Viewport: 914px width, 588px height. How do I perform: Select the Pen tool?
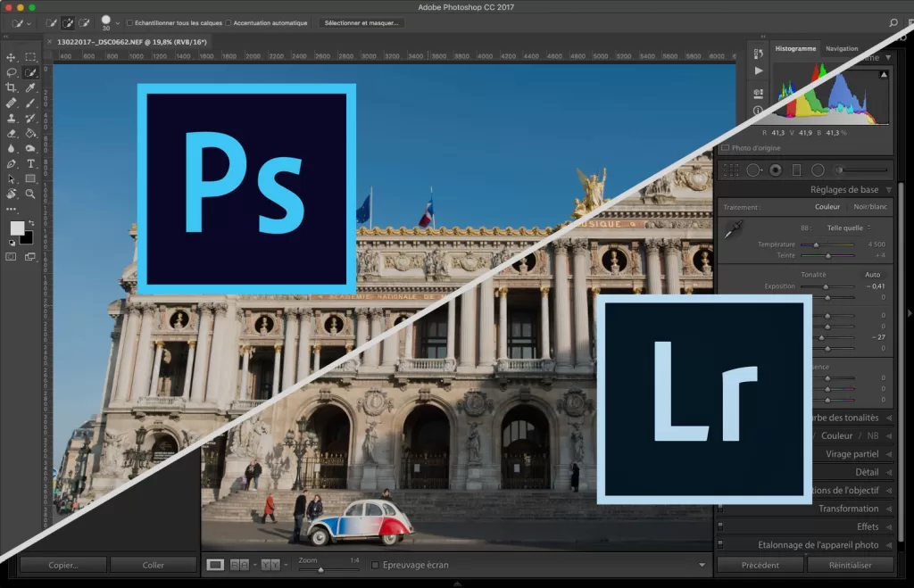(x=11, y=164)
